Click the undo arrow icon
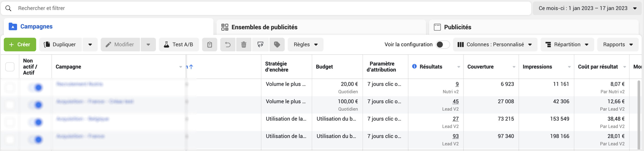The width and height of the screenshot is (644, 151). tap(228, 45)
